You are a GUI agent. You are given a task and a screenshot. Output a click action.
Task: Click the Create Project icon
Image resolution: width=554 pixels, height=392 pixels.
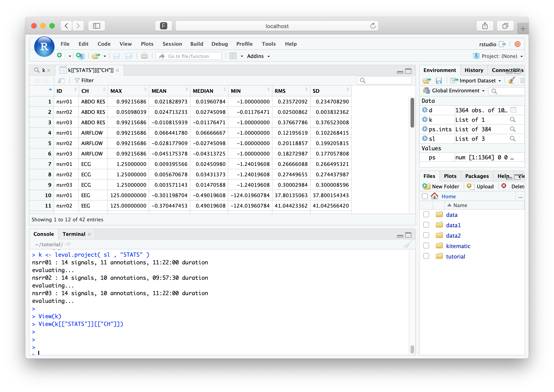click(x=80, y=56)
